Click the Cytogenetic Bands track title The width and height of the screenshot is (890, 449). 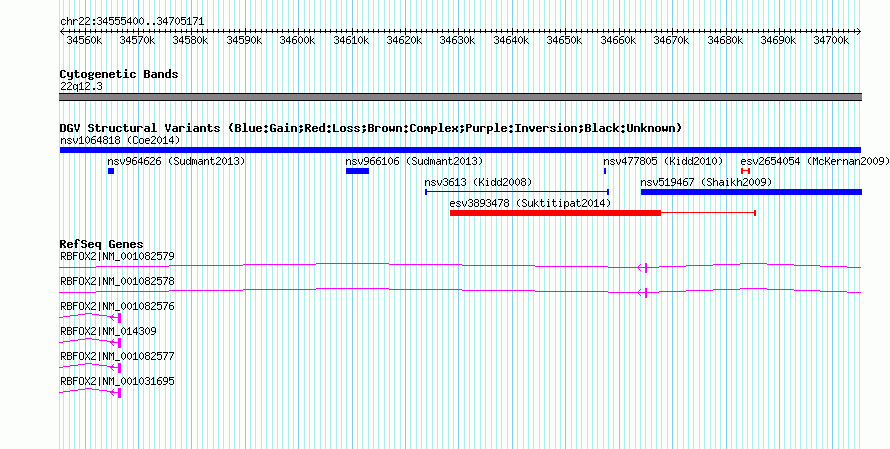point(119,74)
